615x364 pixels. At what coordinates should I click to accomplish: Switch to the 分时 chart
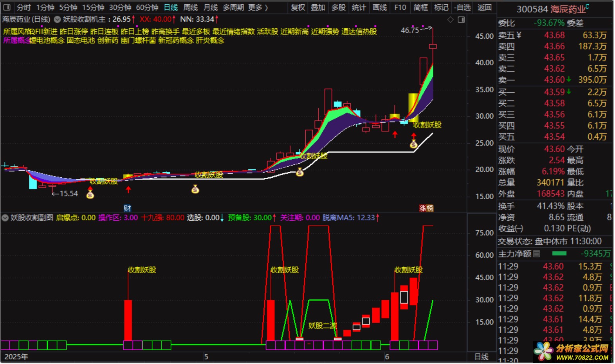[23, 7]
